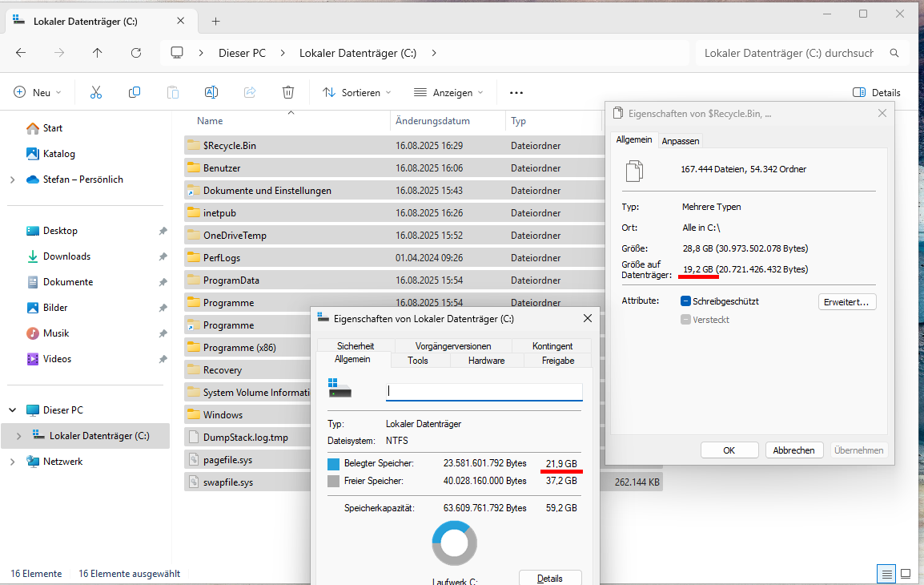Toggle the Versteckt checkbox
Image resolution: width=924 pixels, height=585 pixels.
[685, 320]
